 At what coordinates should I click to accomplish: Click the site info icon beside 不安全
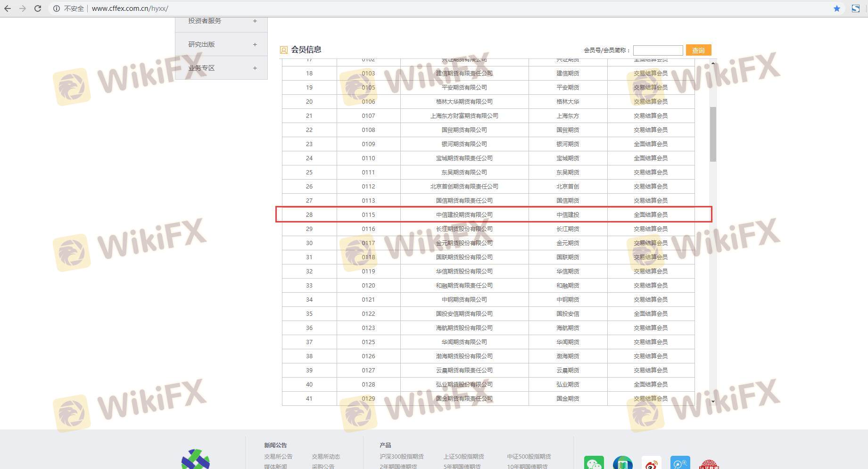pyautogui.click(x=57, y=8)
